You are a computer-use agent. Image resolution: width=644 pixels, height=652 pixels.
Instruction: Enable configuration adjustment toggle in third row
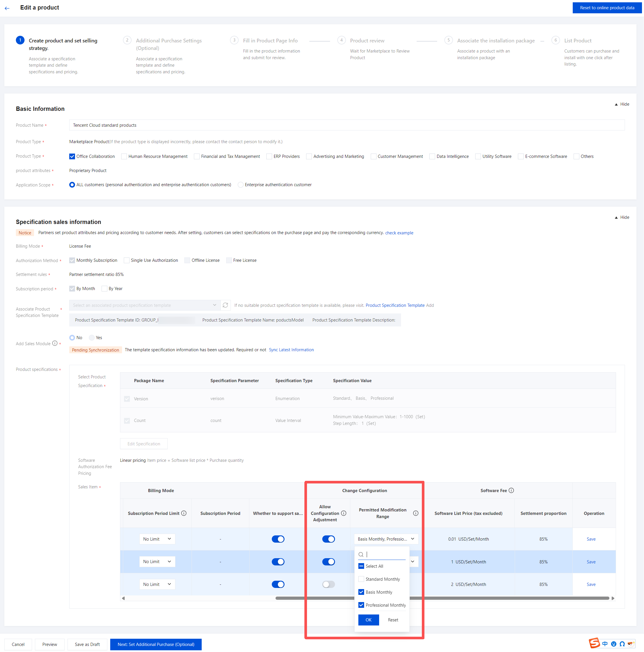pos(328,584)
